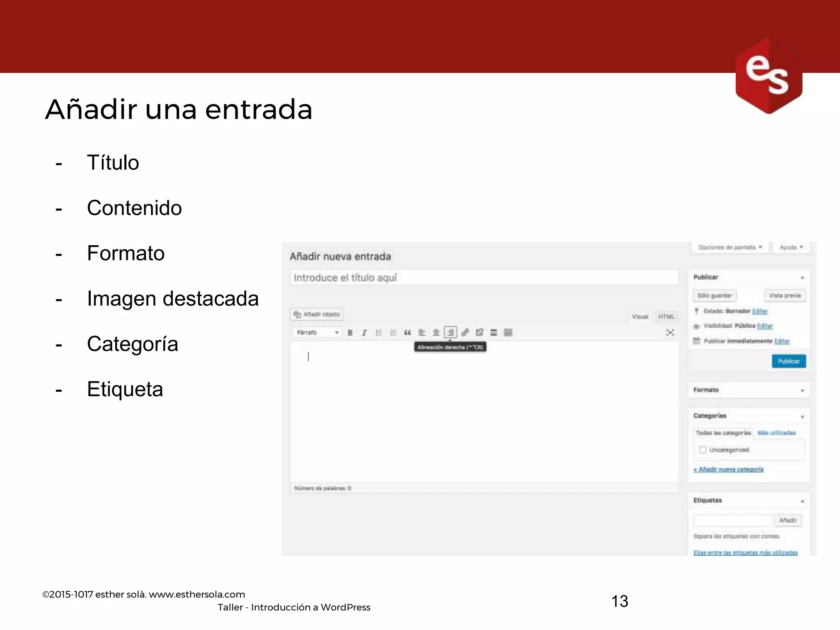This screenshot has height=630, width=840.
Task: Click the calendar icon next to Publicar inmediatamente
Action: pos(696,341)
